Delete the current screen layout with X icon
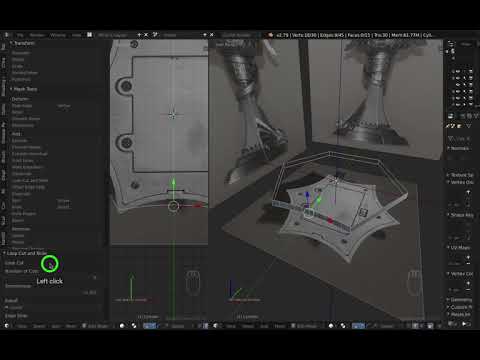The height and width of the screenshot is (360, 480). (x=146, y=35)
